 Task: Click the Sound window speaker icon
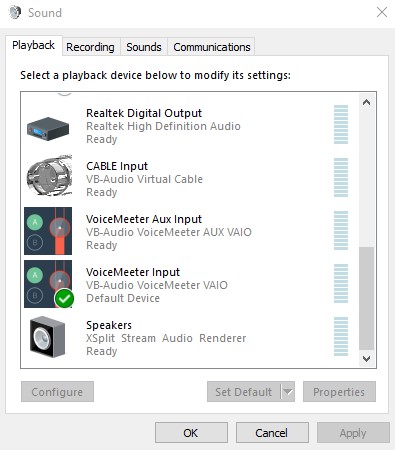coord(15,13)
